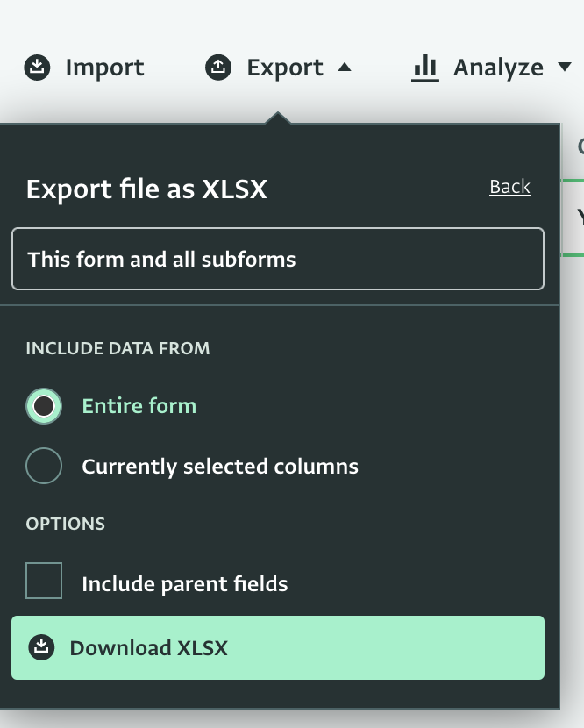Viewport: 584px width, 728px height.
Task: Open the Import menu item
Action: 84,68
